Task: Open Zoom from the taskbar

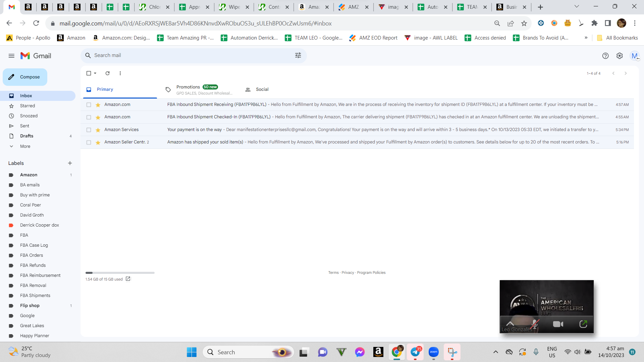Action: pyautogui.click(x=434, y=352)
